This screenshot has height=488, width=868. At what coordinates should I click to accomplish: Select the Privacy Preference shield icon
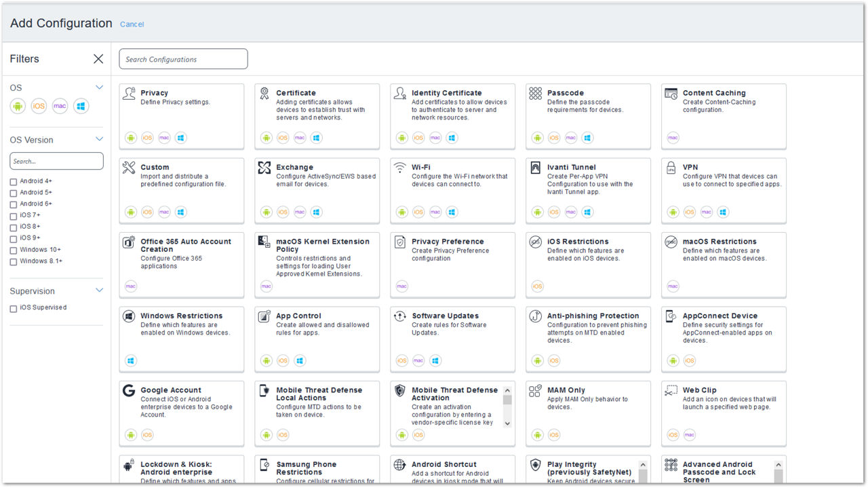tap(400, 242)
